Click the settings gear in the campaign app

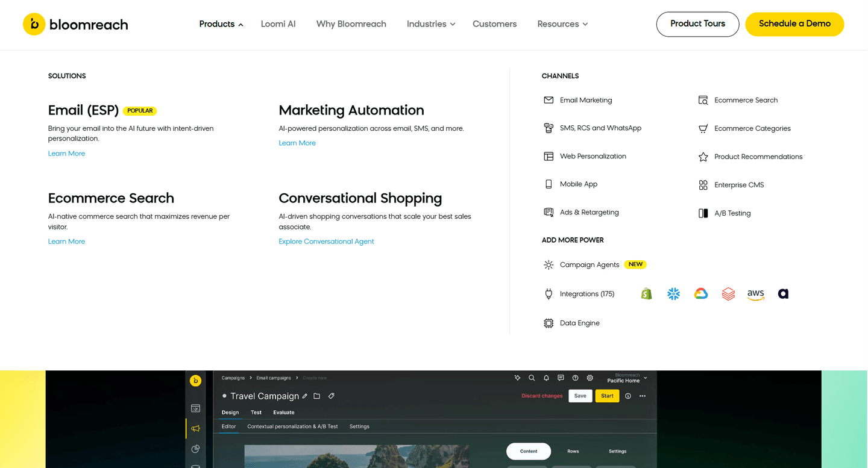[590, 378]
